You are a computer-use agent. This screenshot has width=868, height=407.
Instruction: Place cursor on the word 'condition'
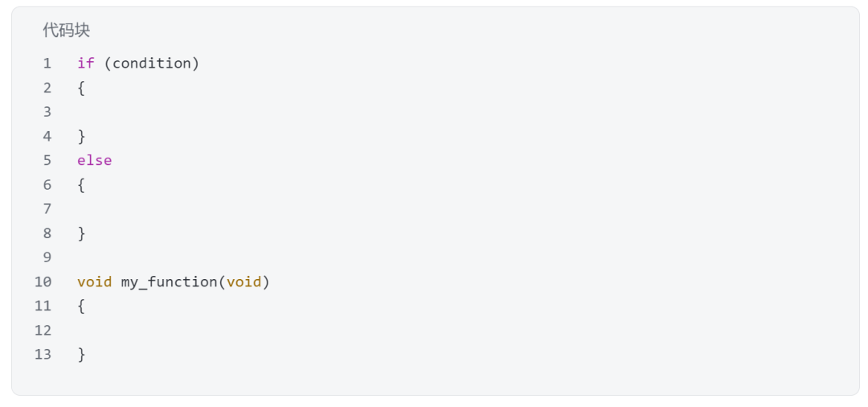(x=152, y=64)
